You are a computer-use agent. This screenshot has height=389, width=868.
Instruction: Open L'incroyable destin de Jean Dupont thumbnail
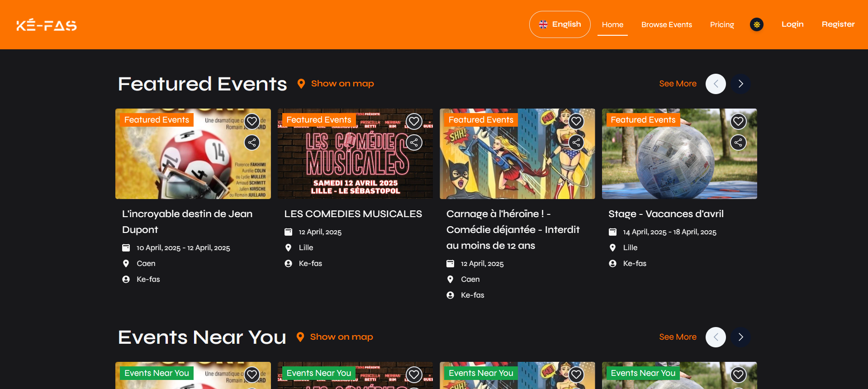point(193,154)
